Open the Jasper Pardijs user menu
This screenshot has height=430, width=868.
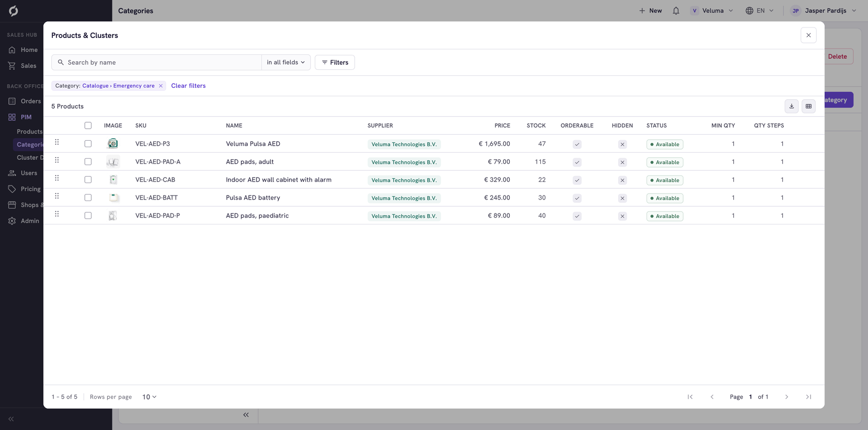pyautogui.click(x=824, y=10)
